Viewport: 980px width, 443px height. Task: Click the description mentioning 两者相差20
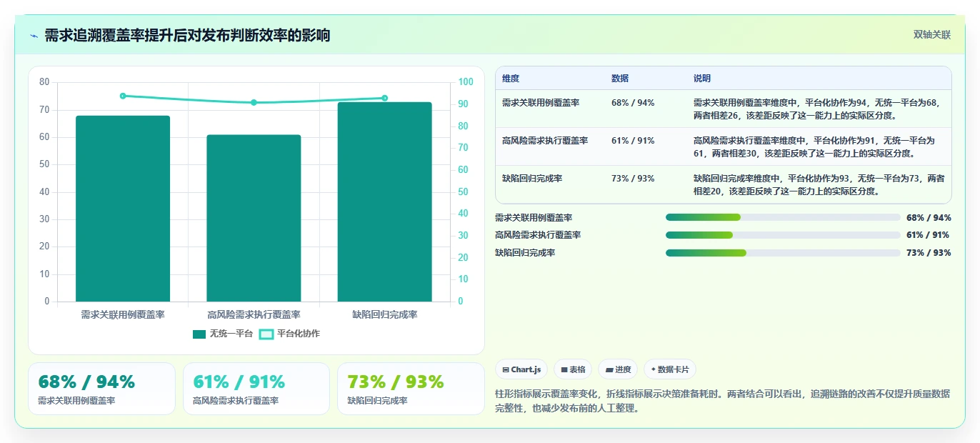click(x=819, y=184)
